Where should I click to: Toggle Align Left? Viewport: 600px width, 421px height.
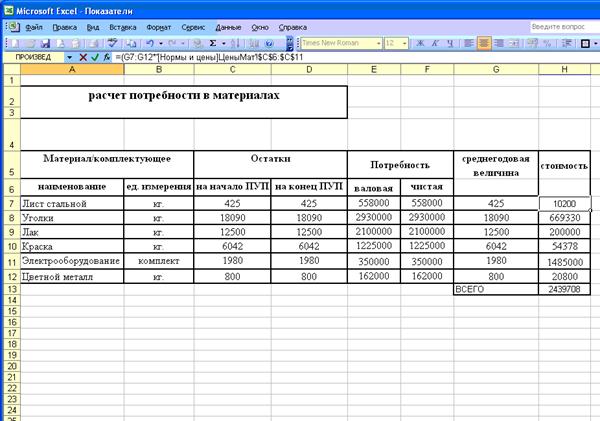coord(469,43)
